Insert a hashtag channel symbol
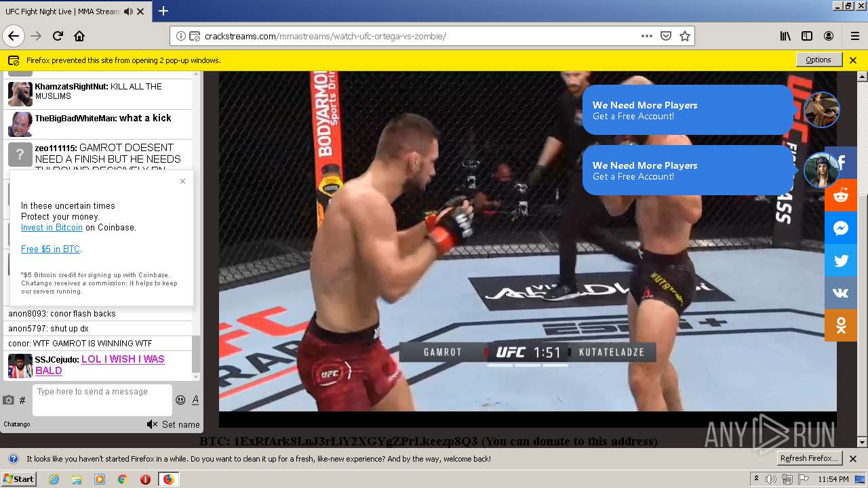The image size is (868, 488). pos(22,401)
